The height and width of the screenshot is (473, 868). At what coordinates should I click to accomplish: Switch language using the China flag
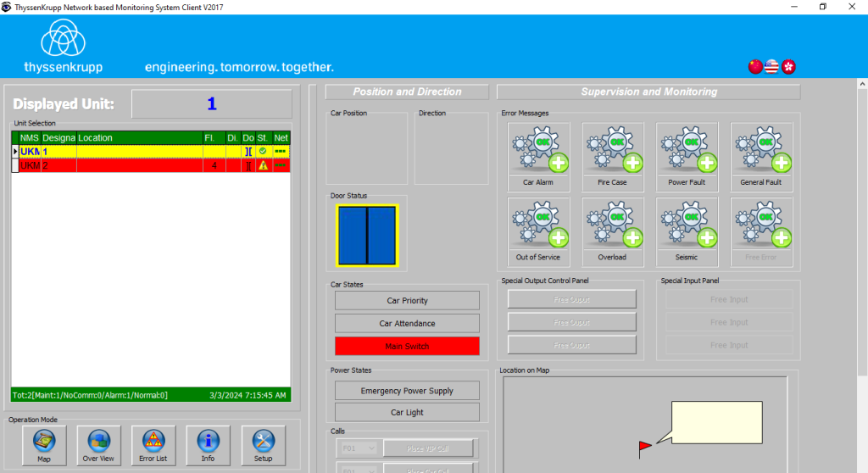[755, 67]
